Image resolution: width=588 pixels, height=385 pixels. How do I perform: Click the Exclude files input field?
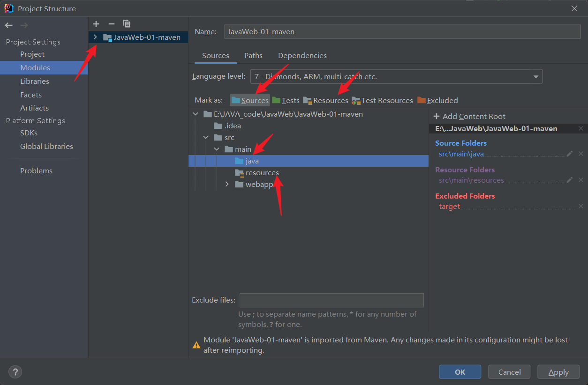332,300
